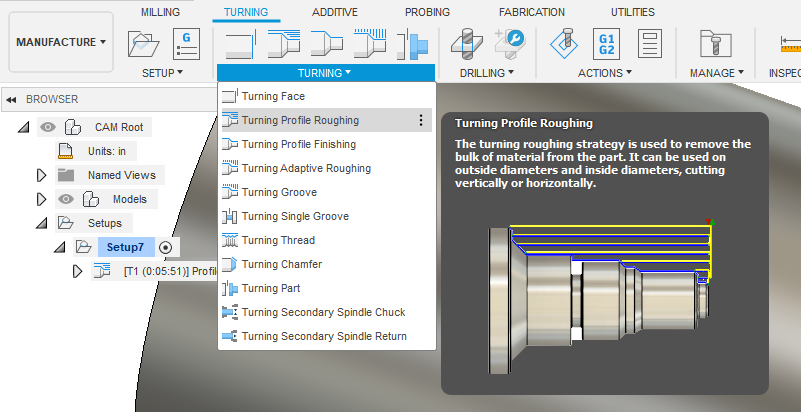Collapse the Setup7 node

(60, 247)
